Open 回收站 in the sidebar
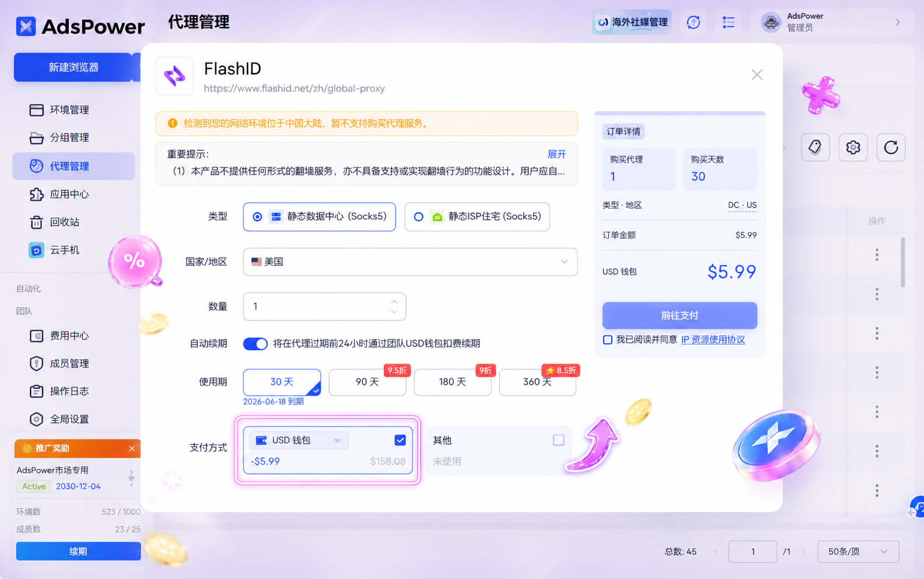 pyautogui.click(x=73, y=222)
